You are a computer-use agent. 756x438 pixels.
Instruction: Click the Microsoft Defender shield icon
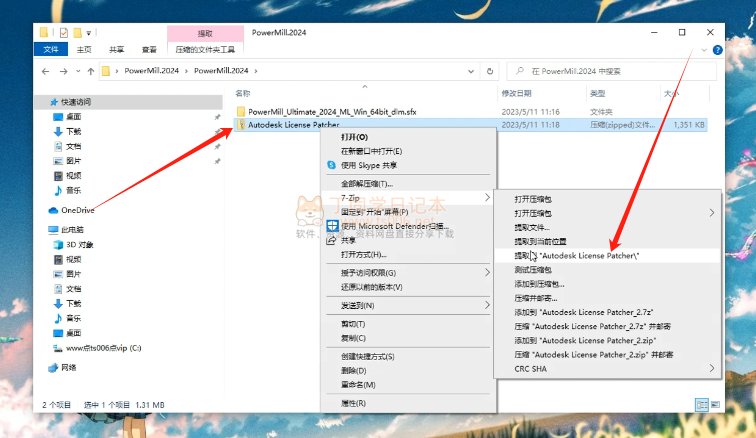point(332,226)
